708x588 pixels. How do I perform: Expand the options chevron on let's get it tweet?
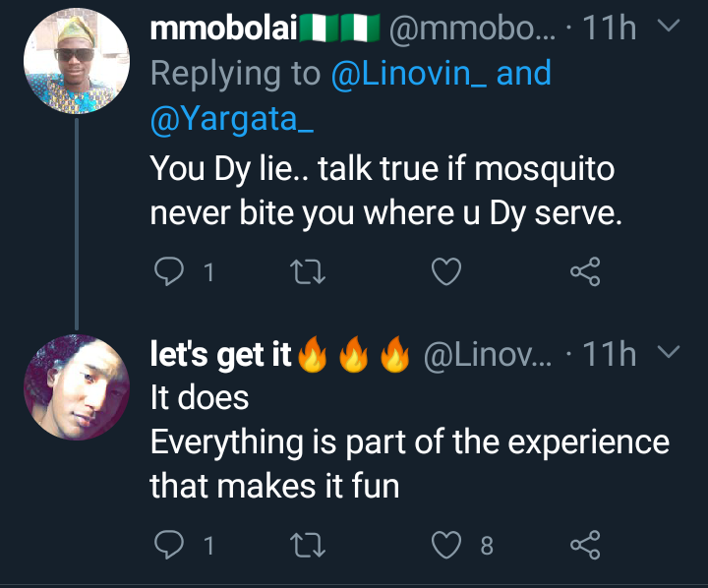669,351
